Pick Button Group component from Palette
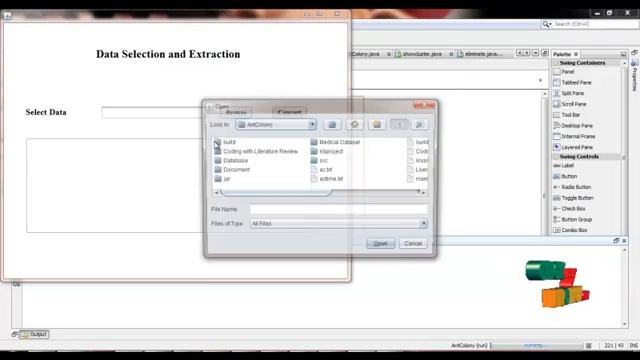 tap(572, 220)
